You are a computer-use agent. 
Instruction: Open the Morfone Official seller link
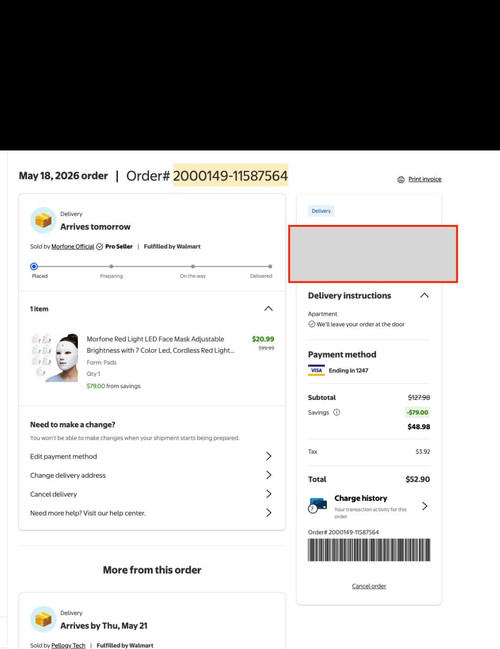[x=72, y=246]
